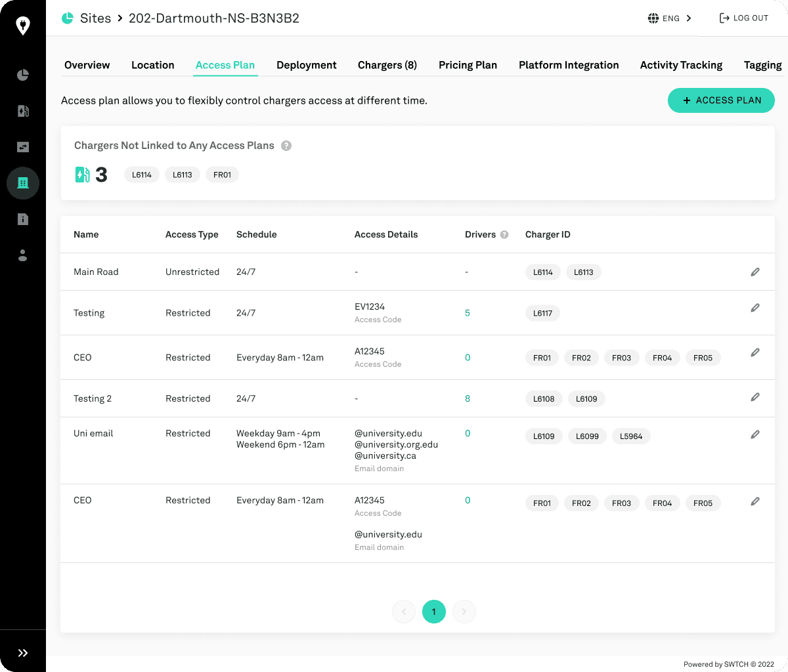
Task: Open the chargers sidebar icon
Action: click(x=23, y=111)
